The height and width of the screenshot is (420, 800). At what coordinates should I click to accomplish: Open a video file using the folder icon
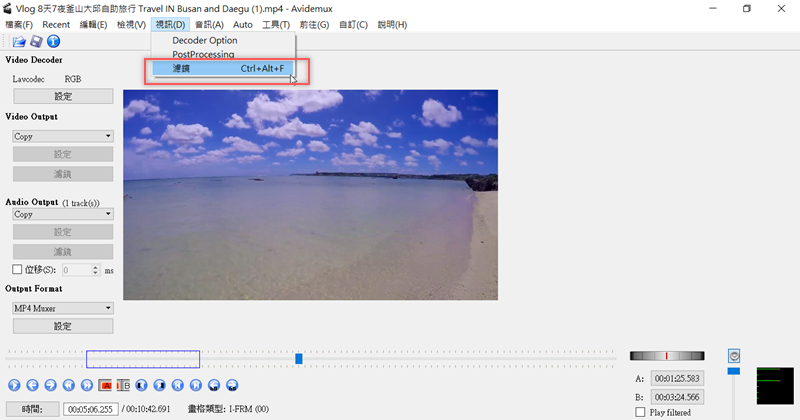click(19, 42)
